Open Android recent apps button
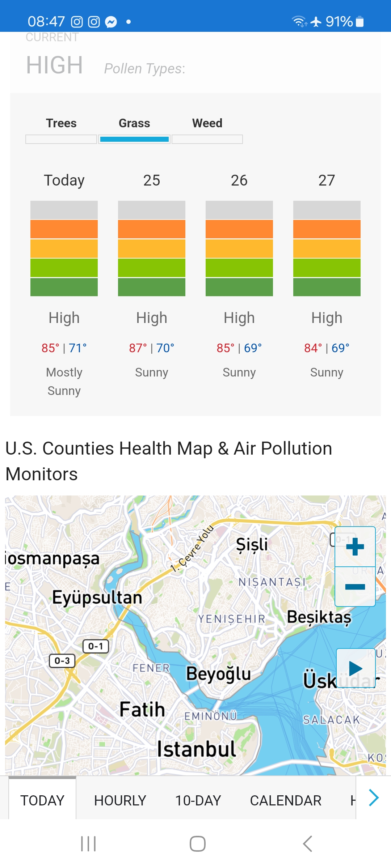The height and width of the screenshot is (868, 391). click(x=88, y=844)
